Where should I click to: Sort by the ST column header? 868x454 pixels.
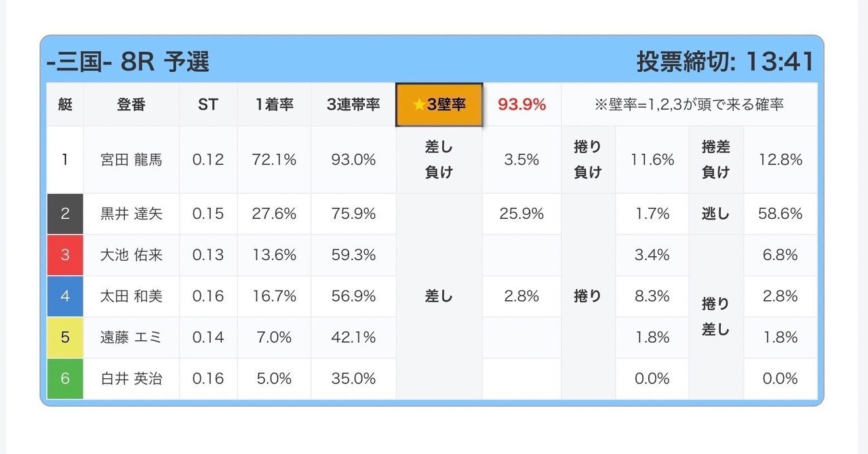pos(208,105)
